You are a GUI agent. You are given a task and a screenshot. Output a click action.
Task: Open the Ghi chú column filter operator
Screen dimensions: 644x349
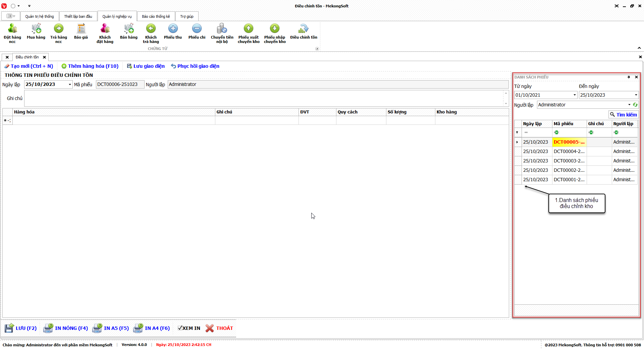tap(591, 133)
